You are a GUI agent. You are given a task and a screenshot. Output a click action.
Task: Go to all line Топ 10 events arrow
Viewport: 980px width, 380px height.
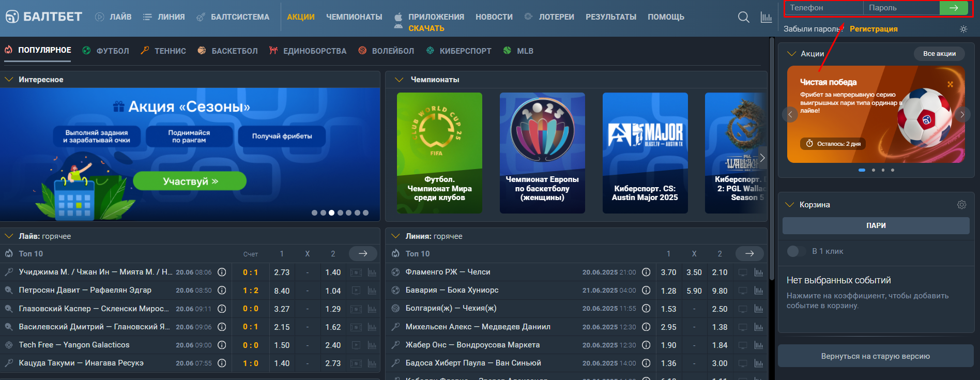coord(749,254)
